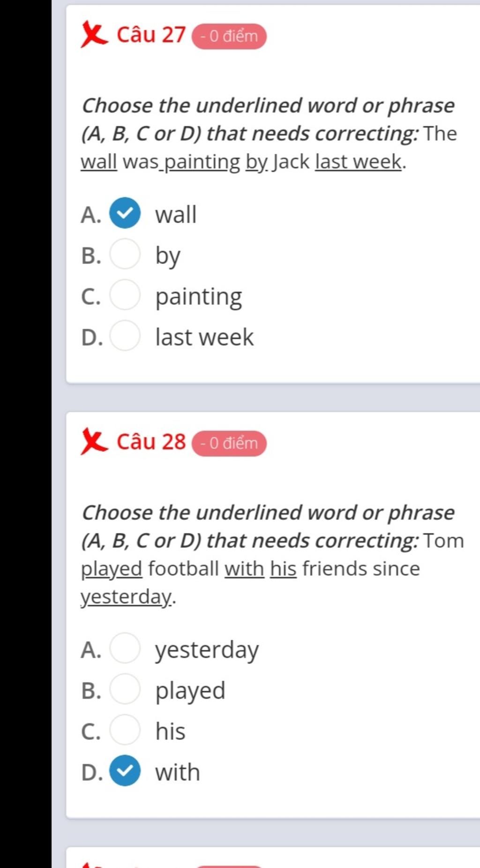
Task: Click the red X icon beside Câu 27
Action: (94, 34)
